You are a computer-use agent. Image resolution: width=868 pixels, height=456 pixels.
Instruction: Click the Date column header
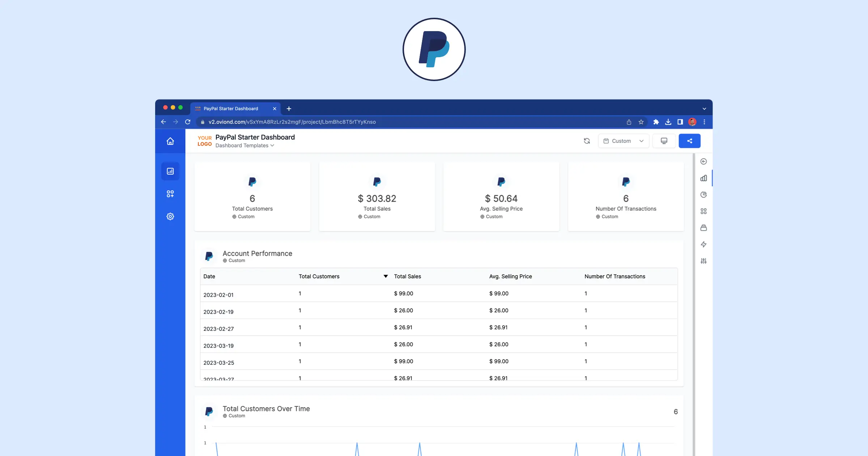[x=209, y=276]
